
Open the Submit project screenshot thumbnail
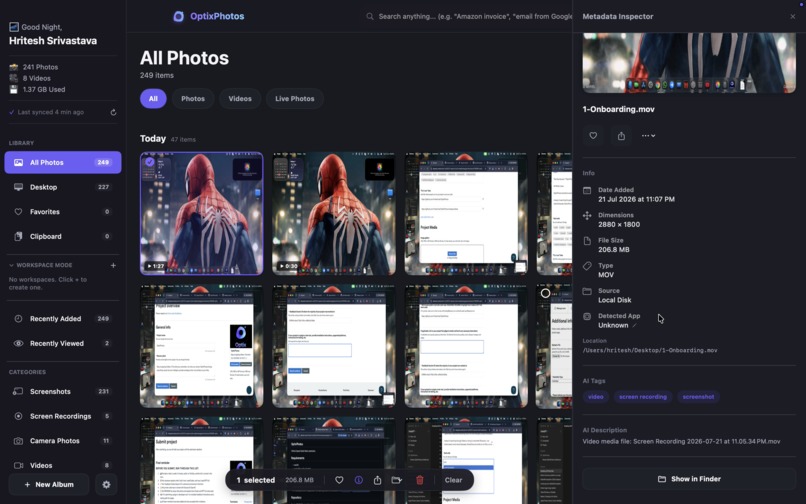pyautogui.click(x=202, y=460)
